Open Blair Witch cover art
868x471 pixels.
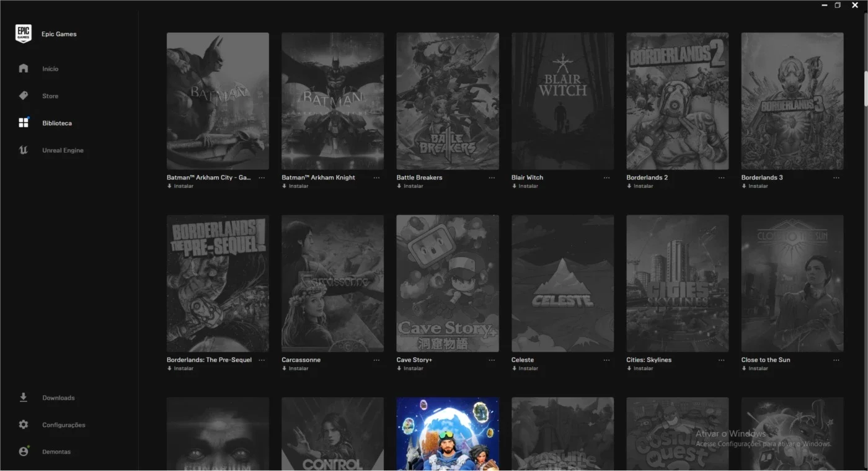[562, 101]
